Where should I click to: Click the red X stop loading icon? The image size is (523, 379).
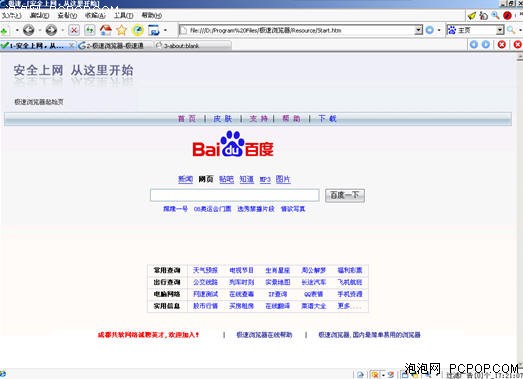click(74, 30)
